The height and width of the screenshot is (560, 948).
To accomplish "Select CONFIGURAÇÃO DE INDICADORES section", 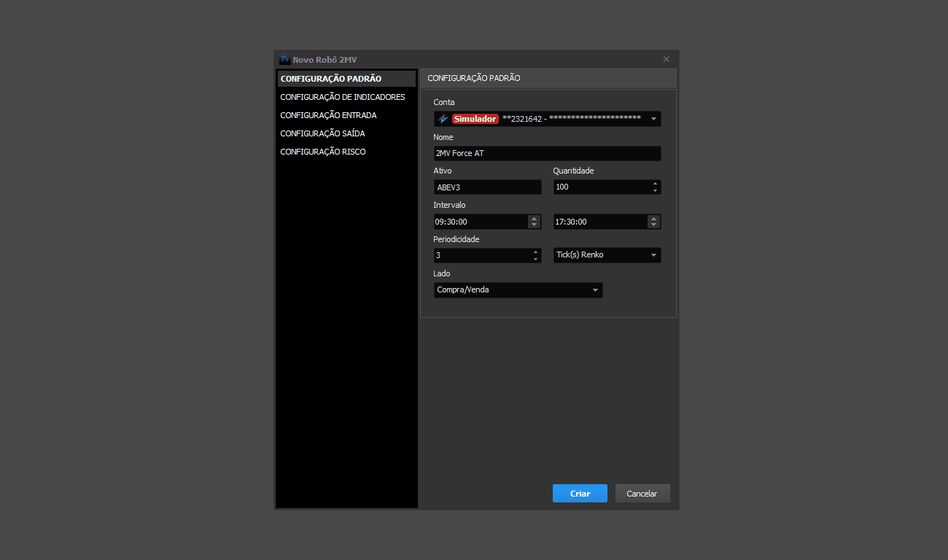I will pyautogui.click(x=343, y=97).
